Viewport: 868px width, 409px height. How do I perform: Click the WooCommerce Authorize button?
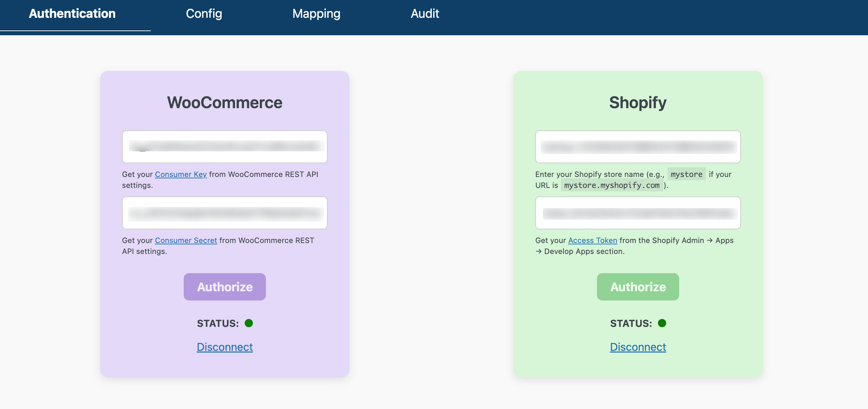pyautogui.click(x=224, y=287)
